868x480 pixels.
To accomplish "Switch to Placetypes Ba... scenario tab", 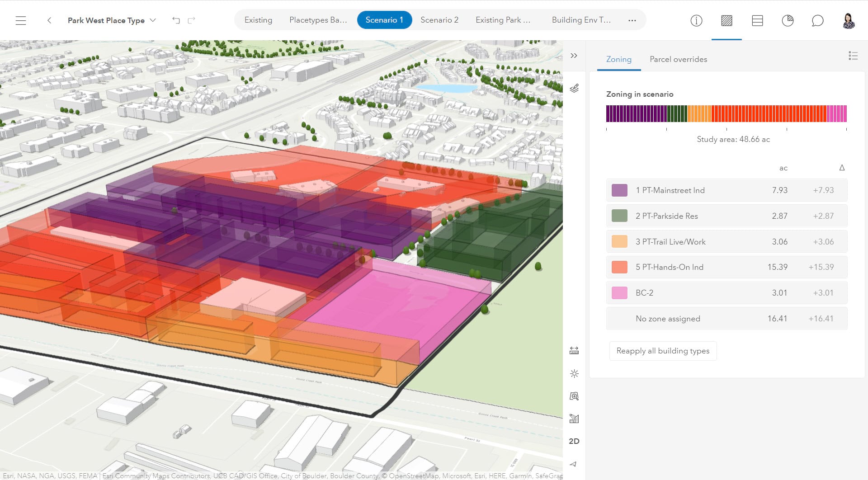I will [x=318, y=20].
